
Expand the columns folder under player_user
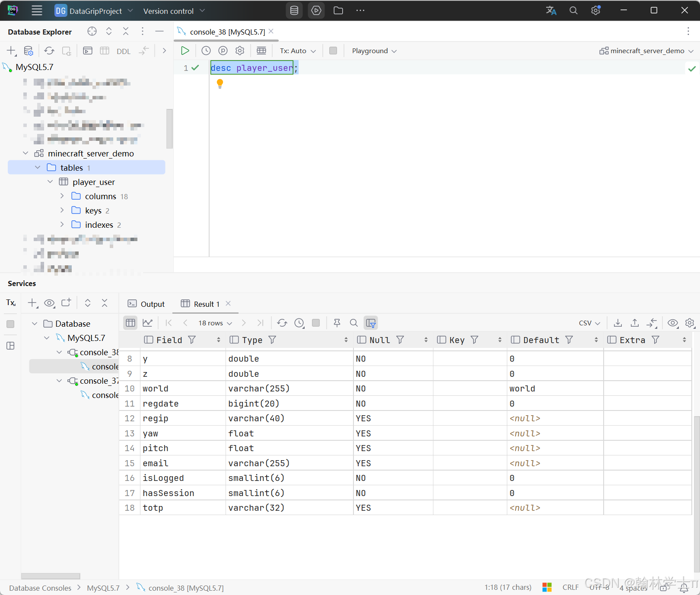point(62,196)
